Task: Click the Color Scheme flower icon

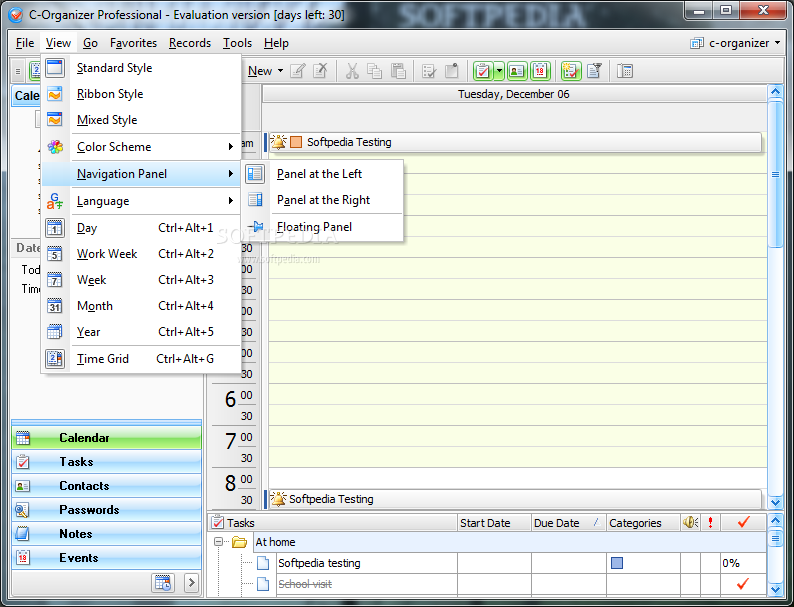Action: [55, 147]
